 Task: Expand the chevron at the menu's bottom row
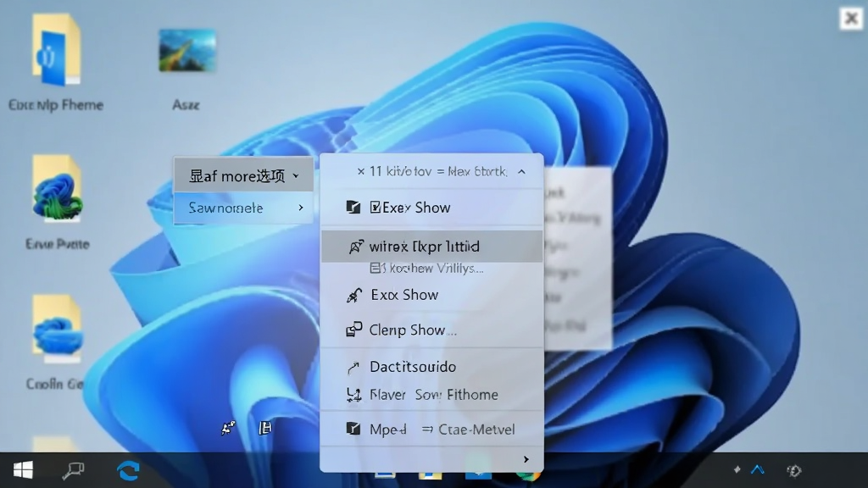(526, 459)
